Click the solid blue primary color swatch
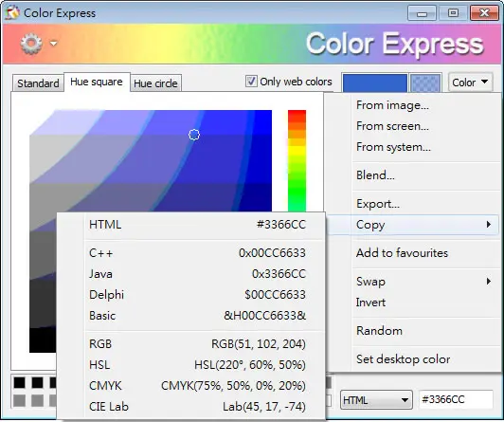The height and width of the screenshot is (422, 504). pos(375,83)
